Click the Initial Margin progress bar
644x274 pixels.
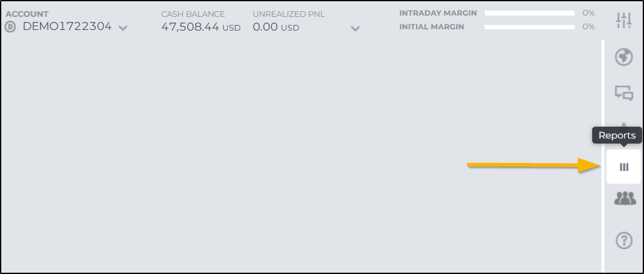tap(530, 27)
